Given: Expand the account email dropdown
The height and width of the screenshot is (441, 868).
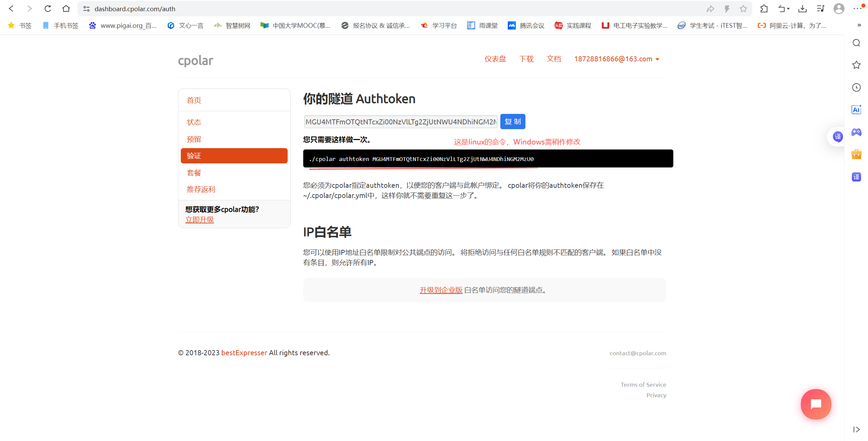Looking at the screenshot, I should pyautogui.click(x=616, y=59).
